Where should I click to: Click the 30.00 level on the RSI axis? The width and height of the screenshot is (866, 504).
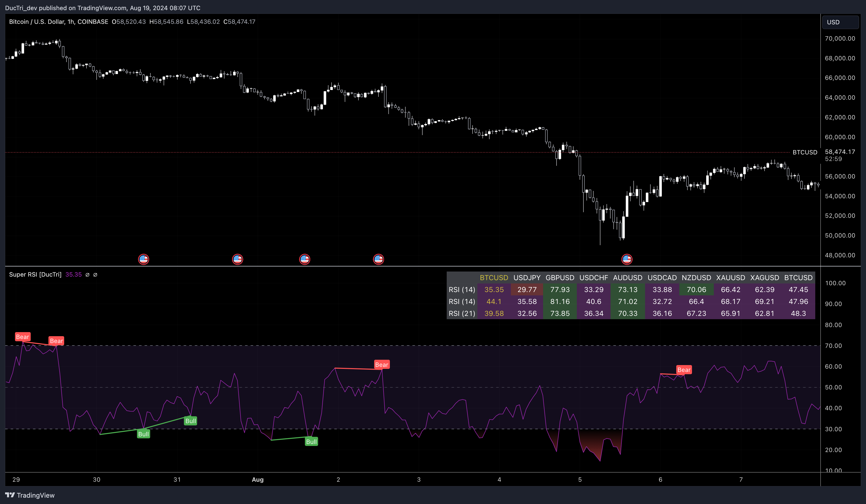(833, 429)
